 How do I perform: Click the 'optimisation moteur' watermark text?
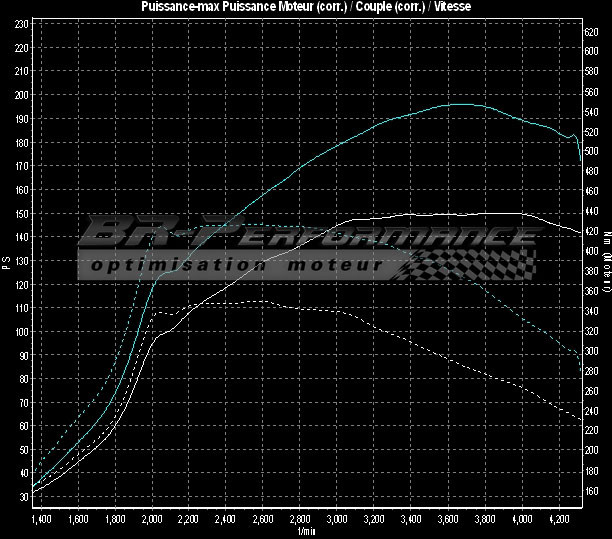[x=233, y=267]
